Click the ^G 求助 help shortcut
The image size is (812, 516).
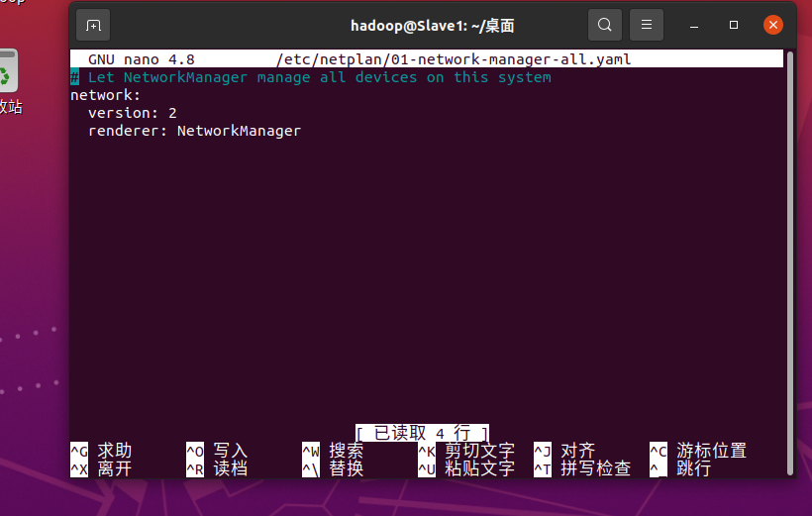(x=101, y=451)
